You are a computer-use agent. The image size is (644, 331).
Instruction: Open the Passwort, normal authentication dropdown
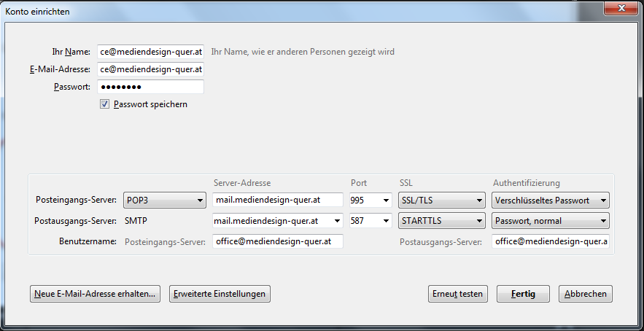coord(551,220)
